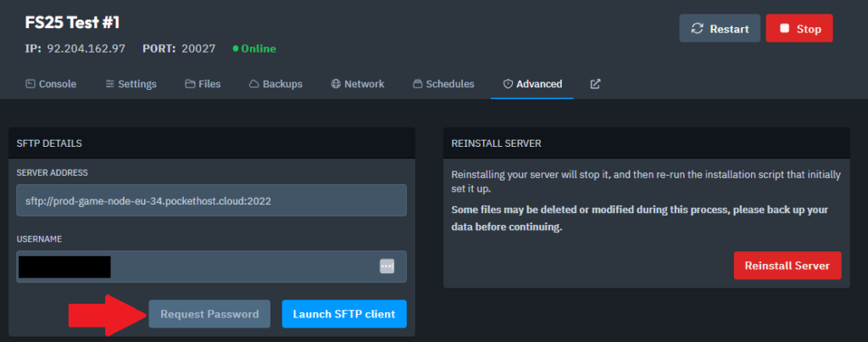Launch the SFTP client
868x342 pixels.
pos(344,314)
